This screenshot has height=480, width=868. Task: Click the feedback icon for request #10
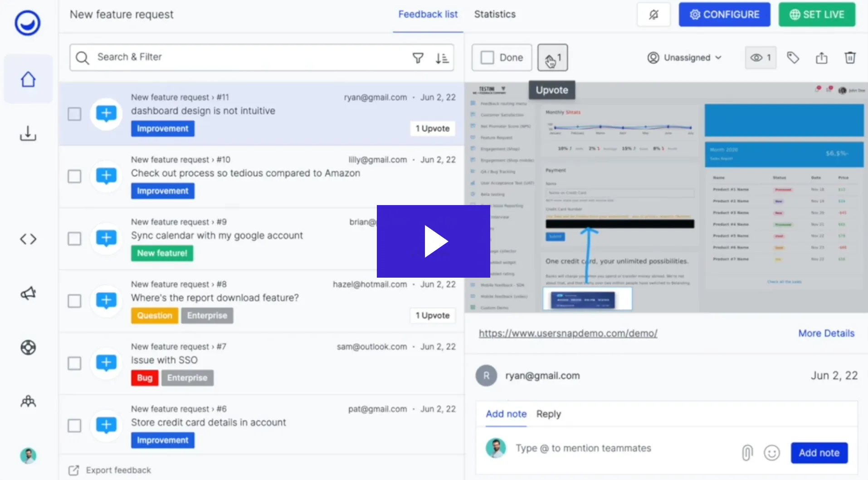106,176
